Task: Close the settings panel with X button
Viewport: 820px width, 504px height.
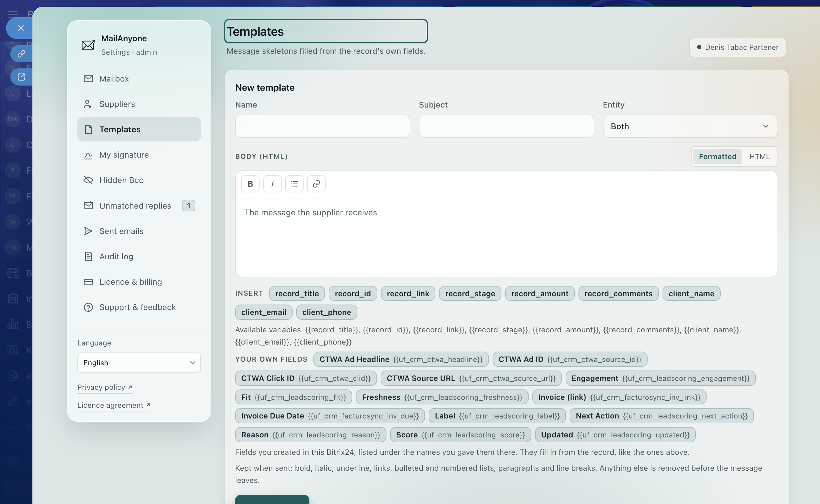Action: (20, 28)
